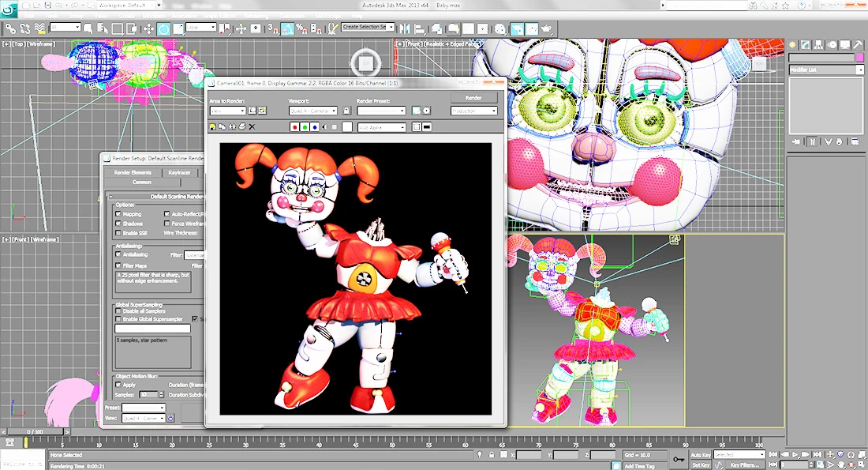Screen dimensions: 868x470
Task: Click the clone rendered frame window icon
Action: [222, 127]
